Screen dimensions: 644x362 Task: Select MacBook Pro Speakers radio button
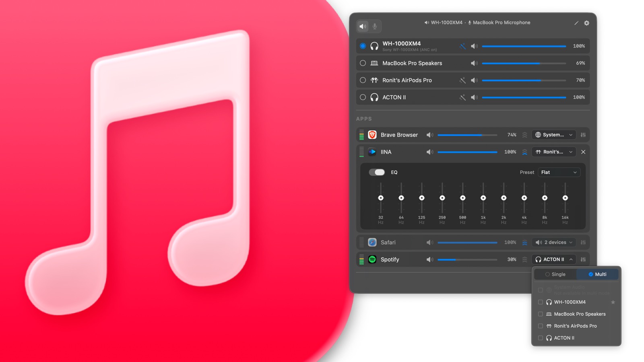pyautogui.click(x=363, y=63)
